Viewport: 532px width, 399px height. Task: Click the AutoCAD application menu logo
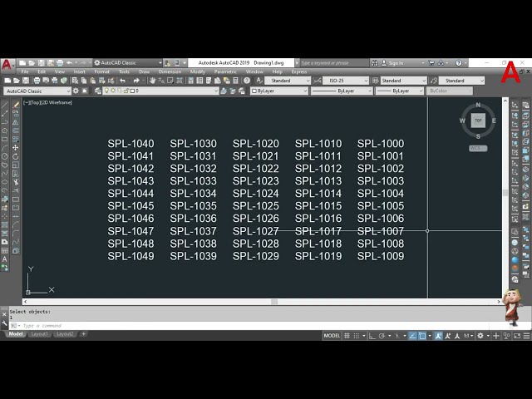[7, 63]
